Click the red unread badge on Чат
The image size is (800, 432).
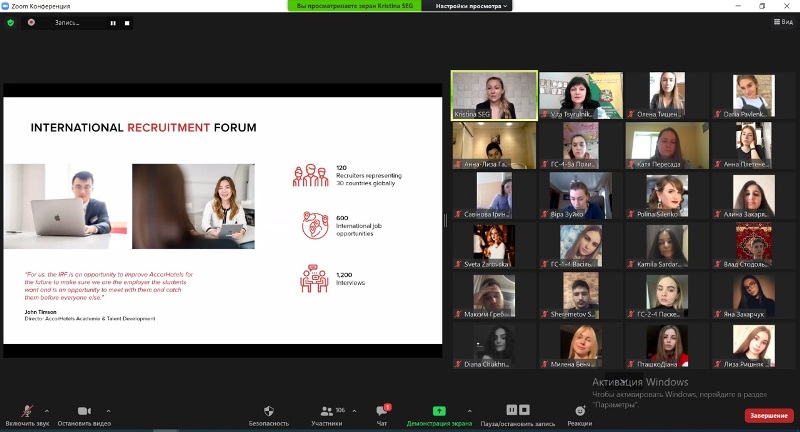point(388,407)
